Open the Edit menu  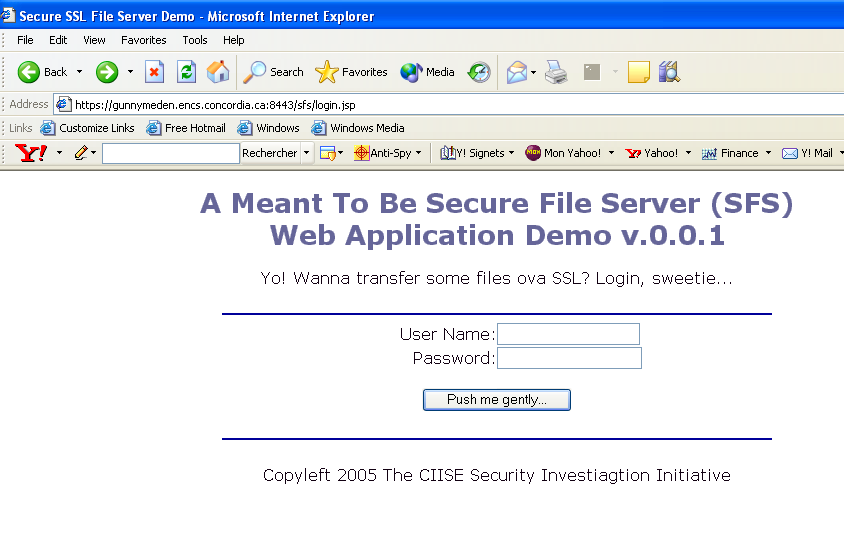(58, 40)
